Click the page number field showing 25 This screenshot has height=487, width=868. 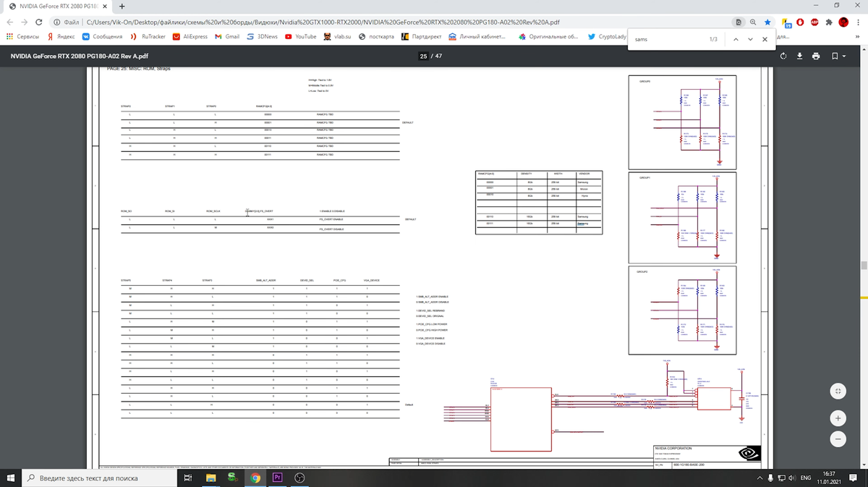[x=423, y=56]
